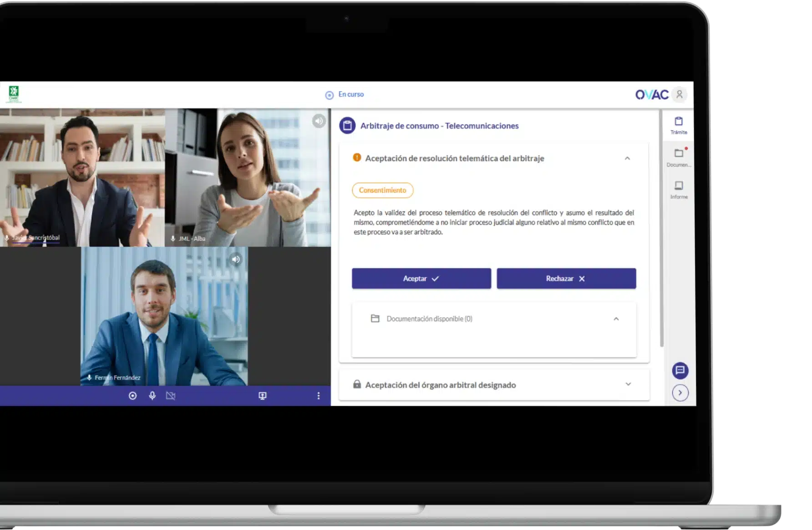Open the Informe sidebar tab
812x530 pixels.
click(x=679, y=189)
